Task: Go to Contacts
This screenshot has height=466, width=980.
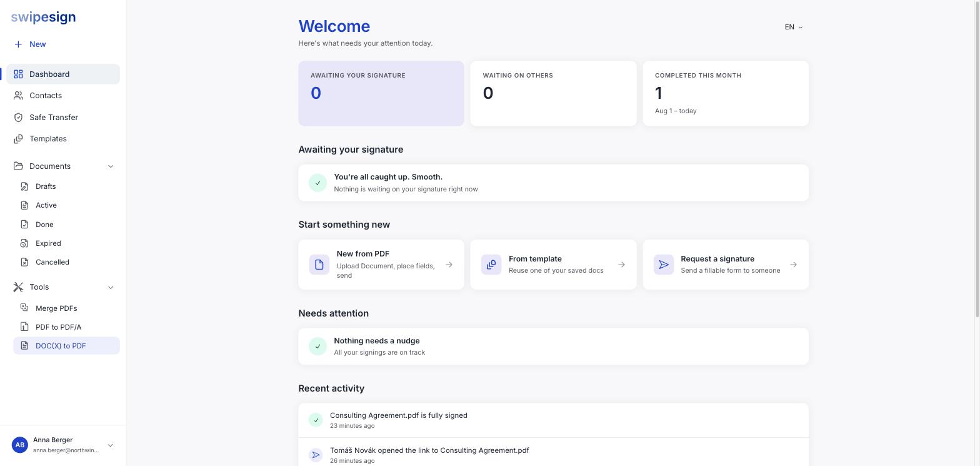Action: click(63, 96)
